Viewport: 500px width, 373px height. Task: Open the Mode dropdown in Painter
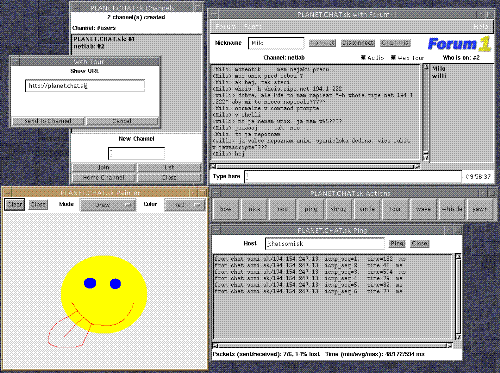pos(108,205)
